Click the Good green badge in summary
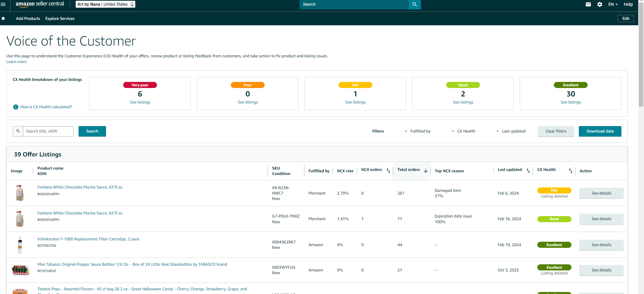This screenshot has height=294, width=644. [x=463, y=85]
